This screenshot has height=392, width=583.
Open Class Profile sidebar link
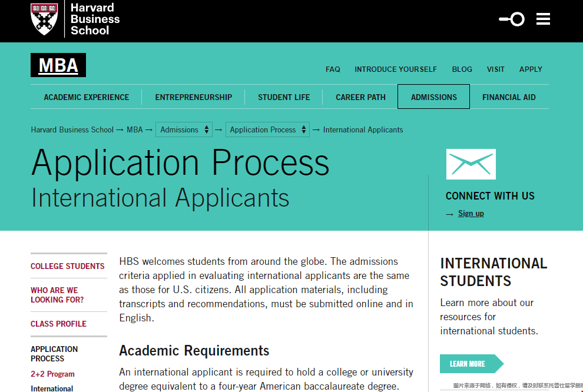pyautogui.click(x=58, y=324)
